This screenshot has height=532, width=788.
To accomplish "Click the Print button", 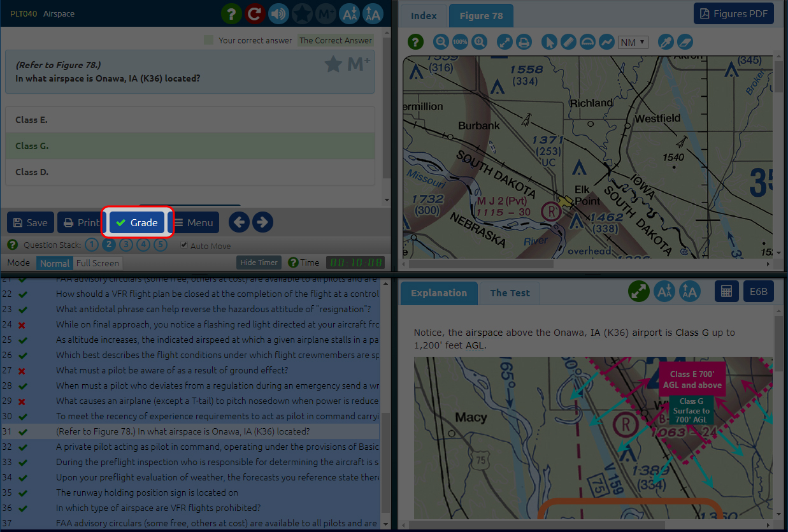I will pos(80,222).
